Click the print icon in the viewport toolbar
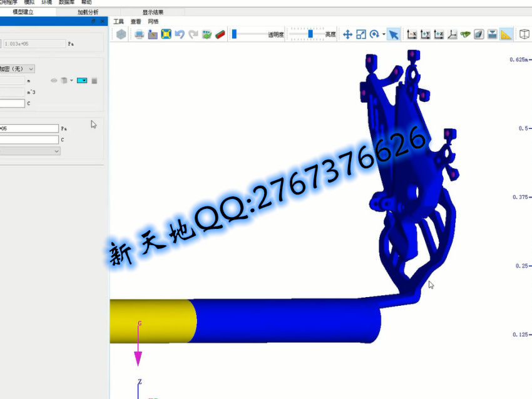532x399 pixels. 139,35
